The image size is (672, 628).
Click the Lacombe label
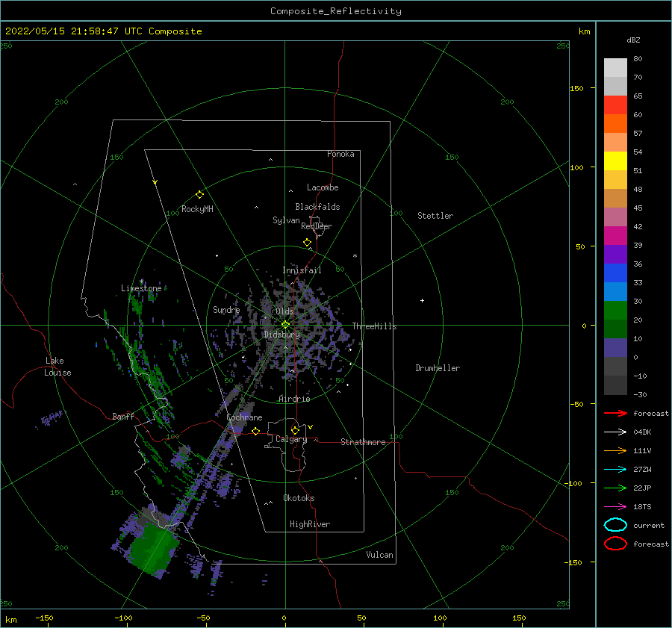click(x=323, y=187)
